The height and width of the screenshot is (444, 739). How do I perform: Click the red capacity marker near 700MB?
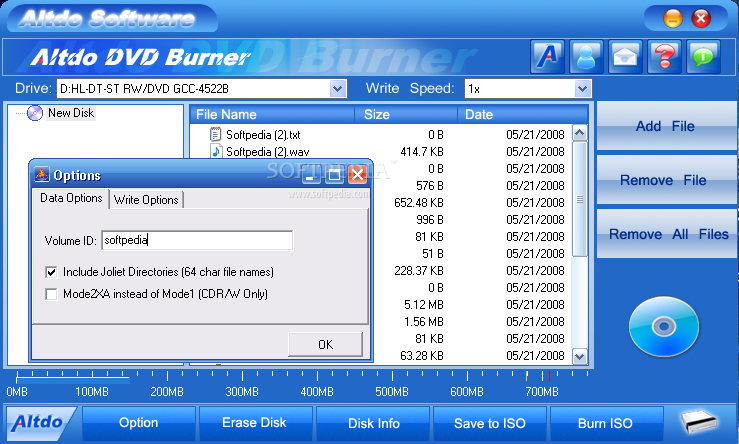(x=549, y=375)
